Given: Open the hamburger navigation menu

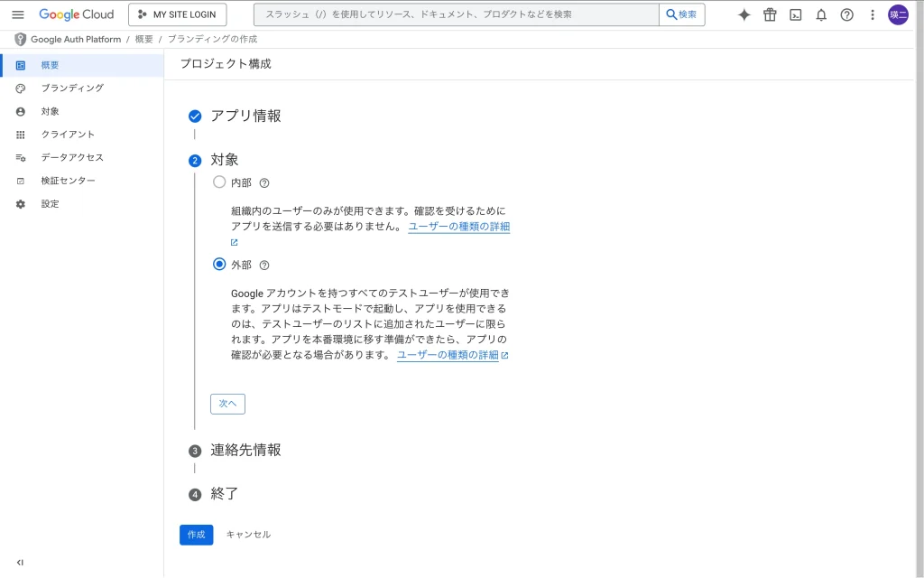Looking at the screenshot, I should pyautogui.click(x=18, y=14).
